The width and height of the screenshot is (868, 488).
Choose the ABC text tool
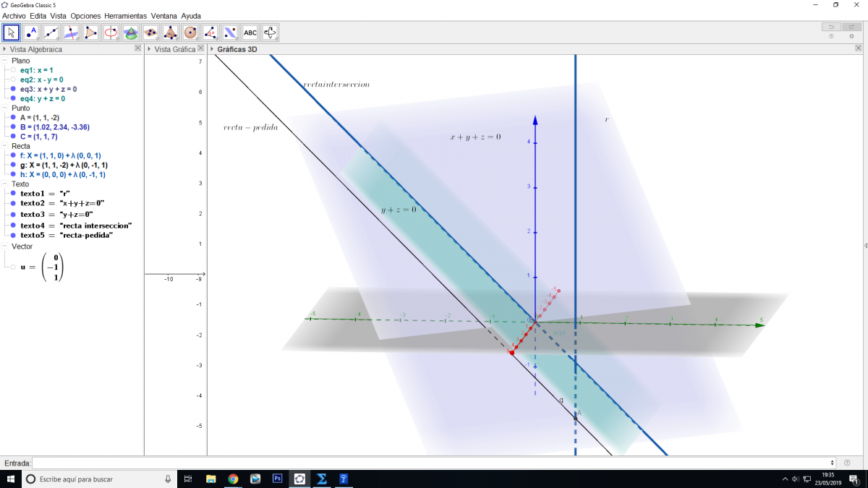pos(250,33)
